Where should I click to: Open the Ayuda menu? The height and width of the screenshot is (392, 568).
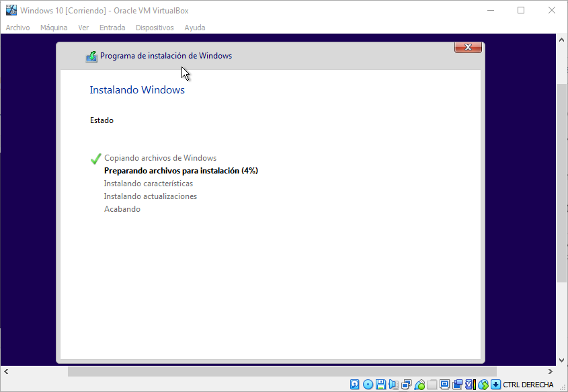(195, 28)
